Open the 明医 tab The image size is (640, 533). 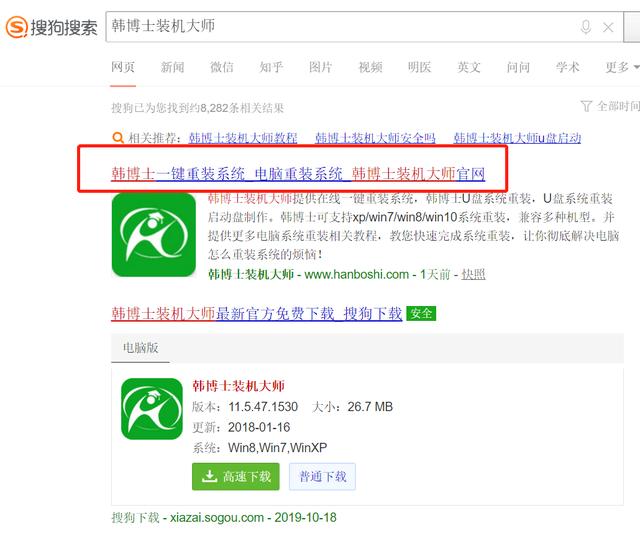(420, 67)
